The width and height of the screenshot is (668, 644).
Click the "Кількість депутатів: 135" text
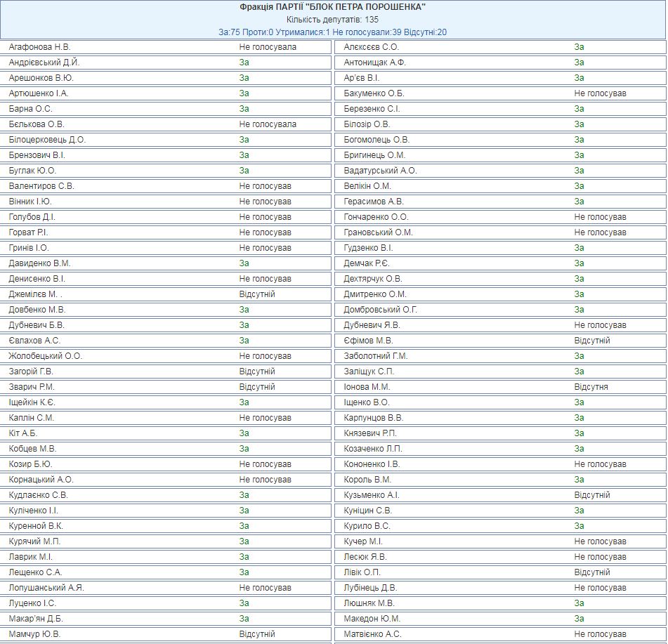(333, 20)
